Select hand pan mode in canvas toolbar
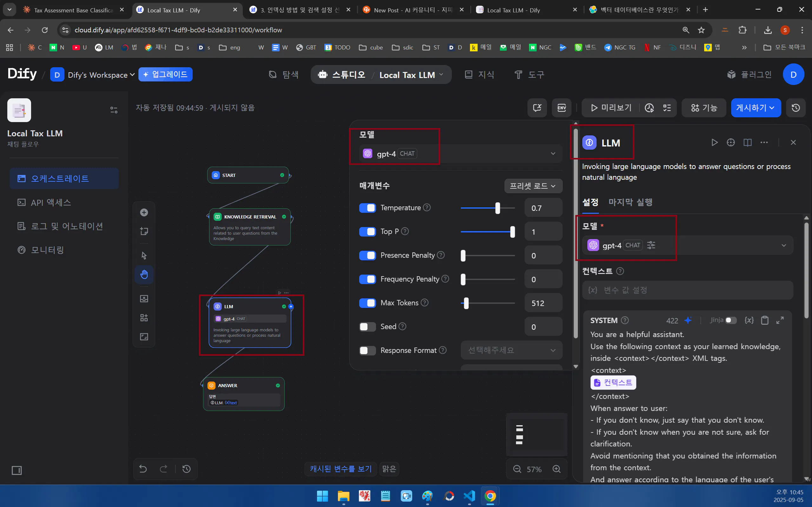This screenshot has width=812, height=507. click(x=144, y=275)
